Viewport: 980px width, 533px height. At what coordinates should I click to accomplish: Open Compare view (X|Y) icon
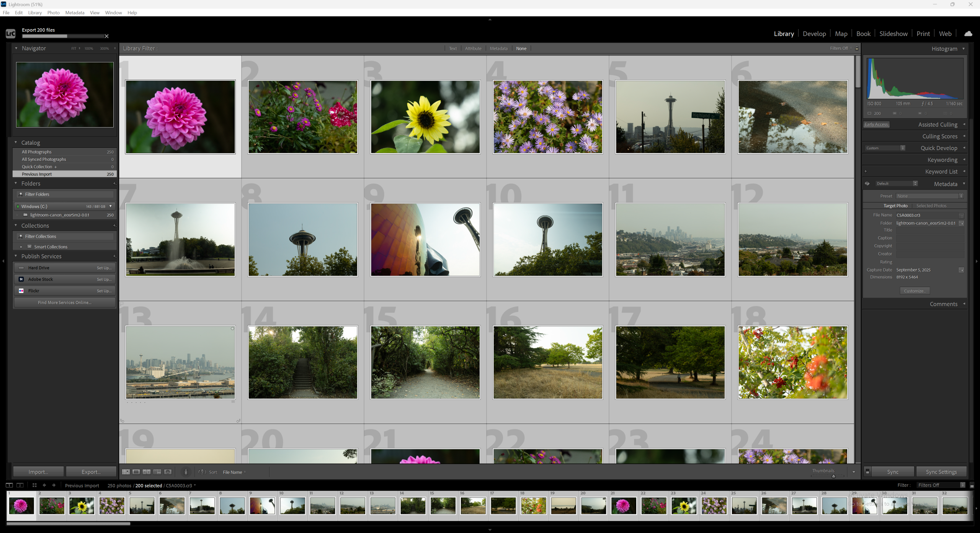(x=147, y=472)
